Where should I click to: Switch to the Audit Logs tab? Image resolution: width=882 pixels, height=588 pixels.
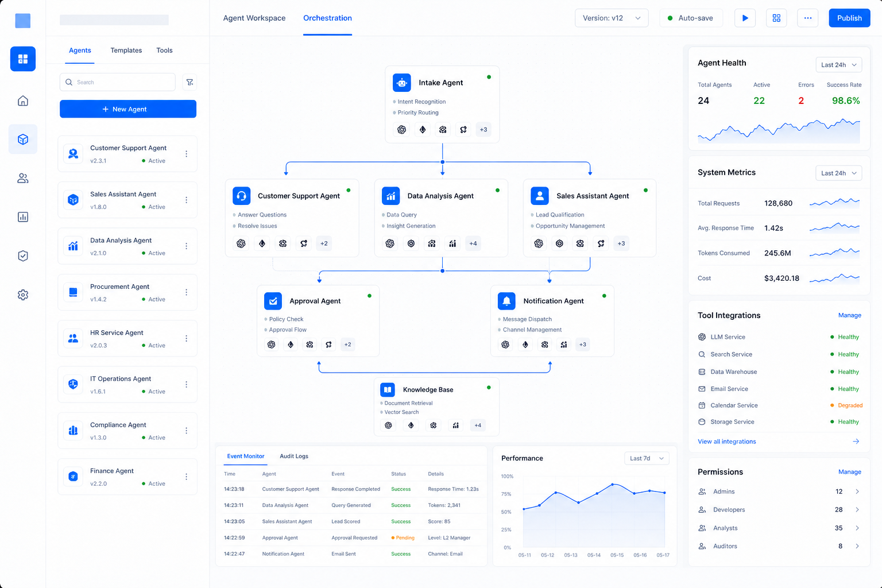click(x=294, y=457)
